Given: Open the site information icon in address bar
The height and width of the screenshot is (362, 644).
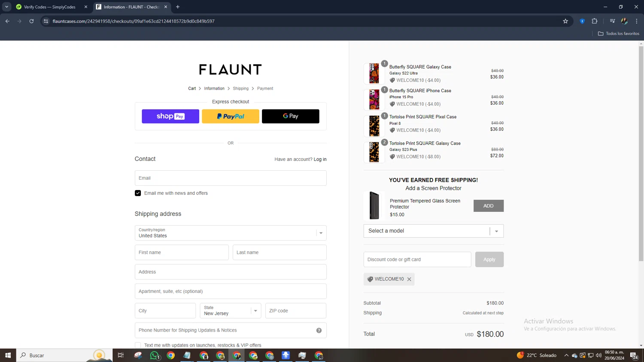Looking at the screenshot, I should point(46,21).
